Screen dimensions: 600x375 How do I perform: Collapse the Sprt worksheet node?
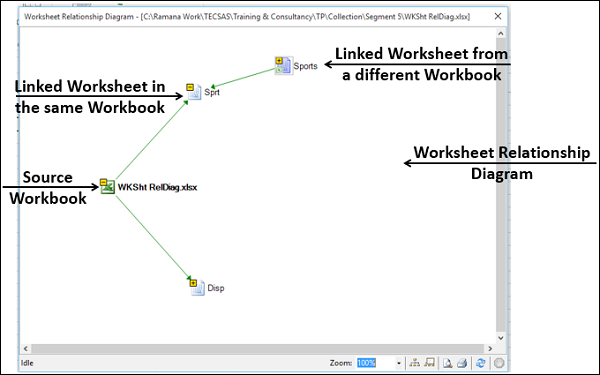point(190,87)
